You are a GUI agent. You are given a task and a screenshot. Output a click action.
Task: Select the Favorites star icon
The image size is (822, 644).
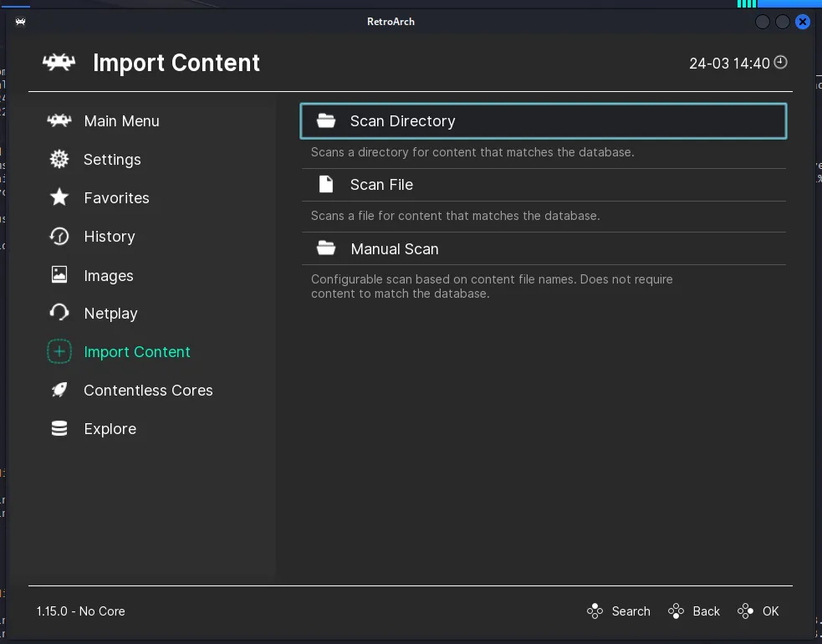pos(59,197)
